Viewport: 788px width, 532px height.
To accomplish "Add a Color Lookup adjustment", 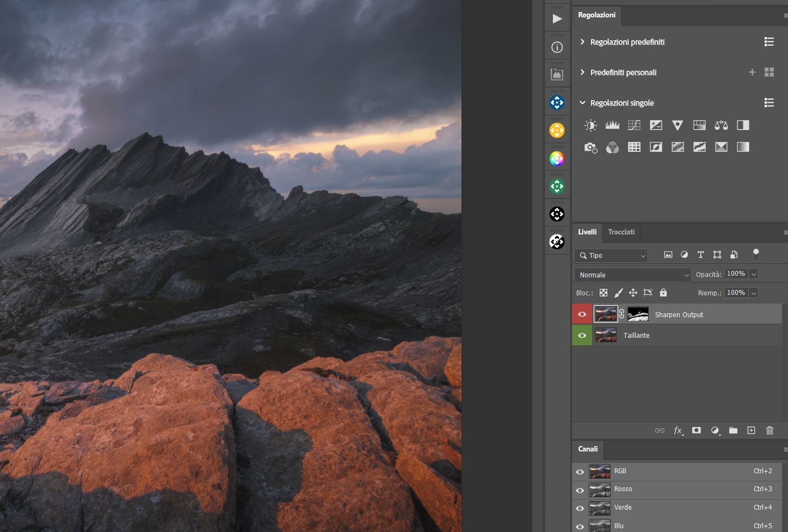I will point(634,147).
